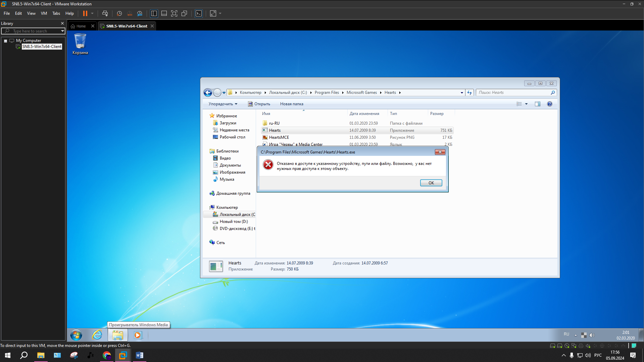Click the stretch guest display icon
The width and height of the screenshot is (644, 362).
coord(213,13)
